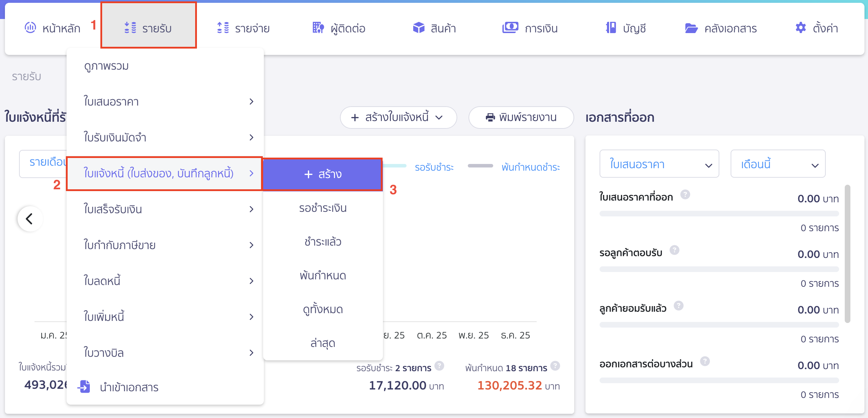Expand the ใบเพิ่มหนี้ submenu
The width and height of the screenshot is (868, 418).
coord(251,317)
